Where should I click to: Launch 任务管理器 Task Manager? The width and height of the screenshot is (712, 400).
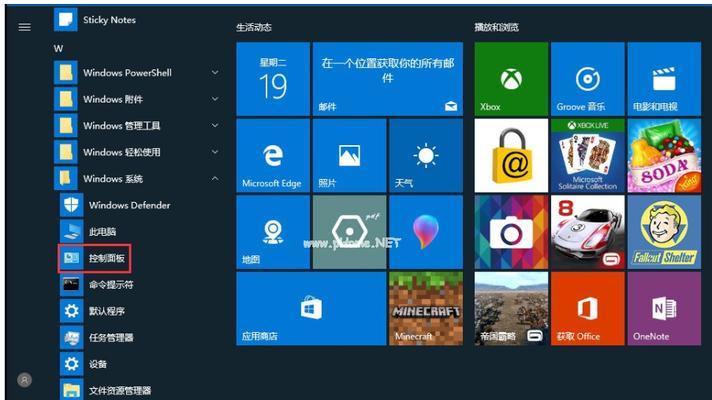coord(97,337)
